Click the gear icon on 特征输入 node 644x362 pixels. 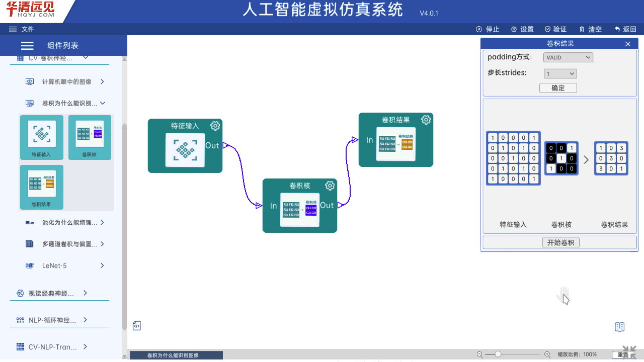click(215, 126)
